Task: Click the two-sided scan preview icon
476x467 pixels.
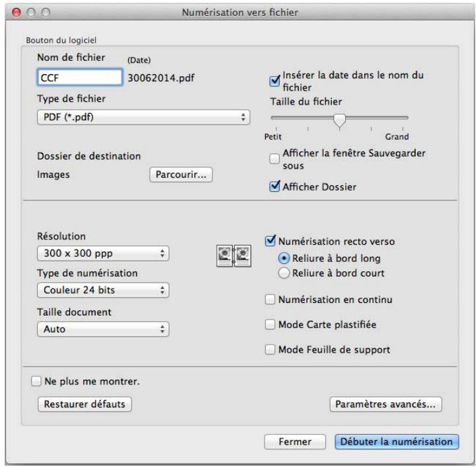Action: tap(234, 256)
